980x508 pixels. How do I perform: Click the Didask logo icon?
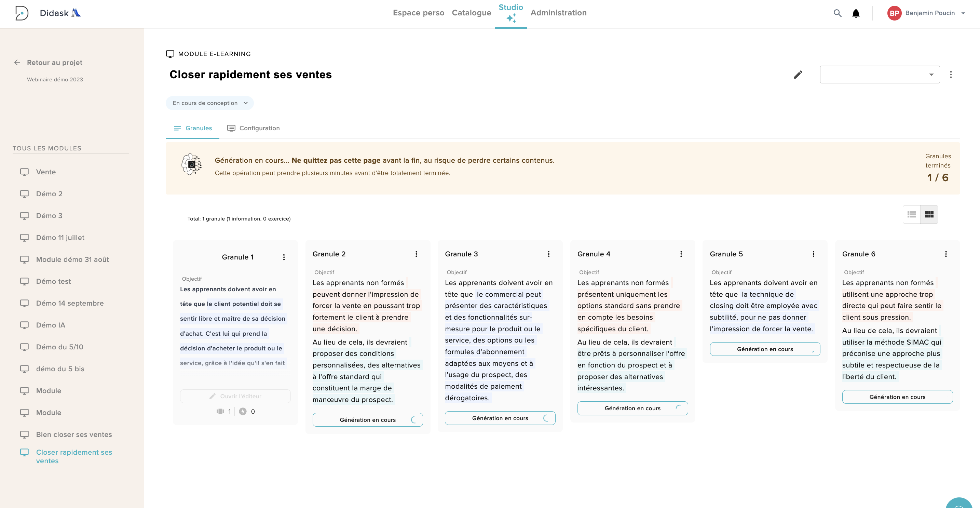pos(22,13)
